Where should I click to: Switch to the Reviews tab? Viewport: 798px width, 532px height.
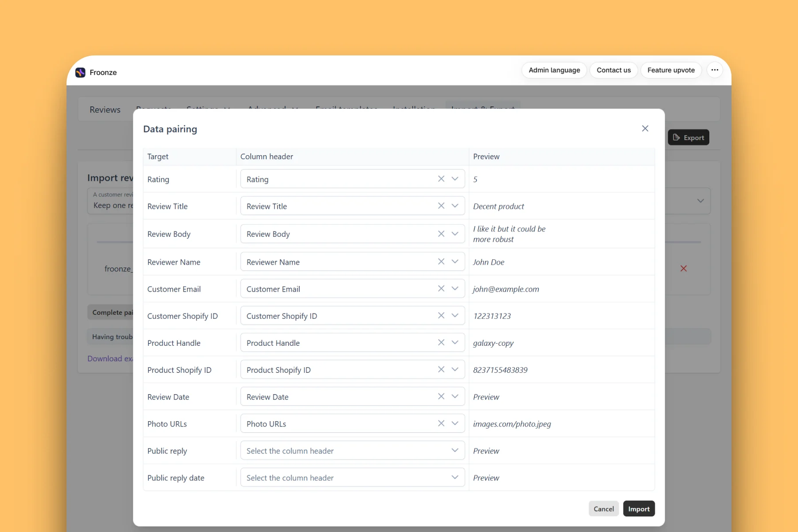point(105,110)
